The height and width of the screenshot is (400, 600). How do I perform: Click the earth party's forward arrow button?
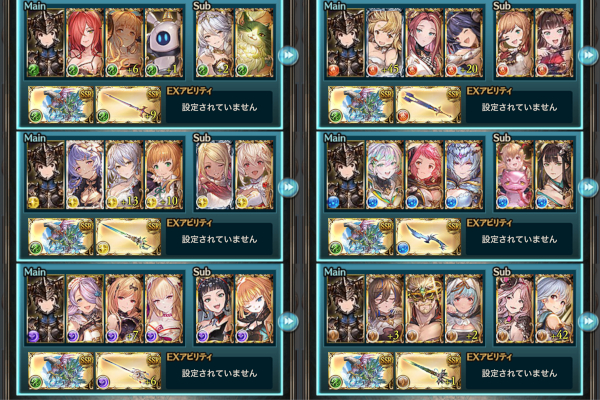coord(589,322)
